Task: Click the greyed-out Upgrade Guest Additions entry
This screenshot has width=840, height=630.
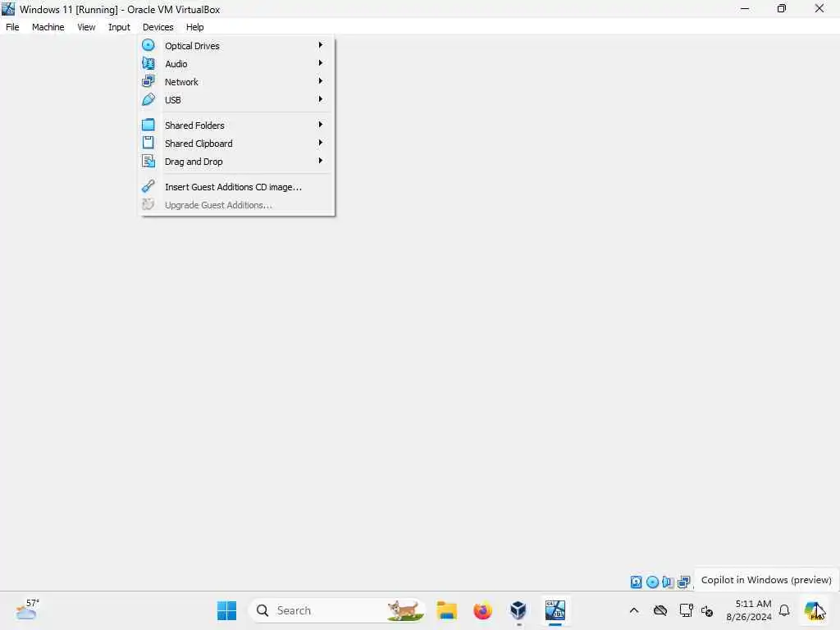Action: coord(236,205)
